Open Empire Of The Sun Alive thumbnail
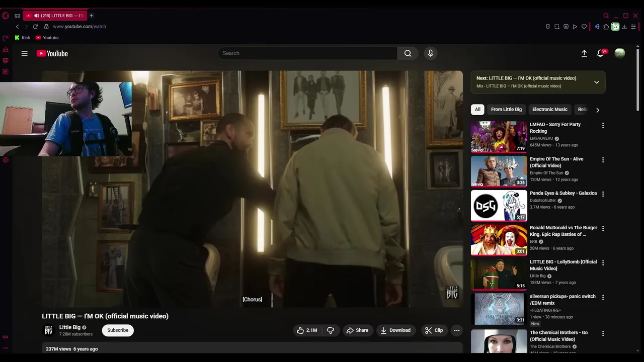Image resolution: width=644 pixels, height=362 pixels. click(499, 171)
